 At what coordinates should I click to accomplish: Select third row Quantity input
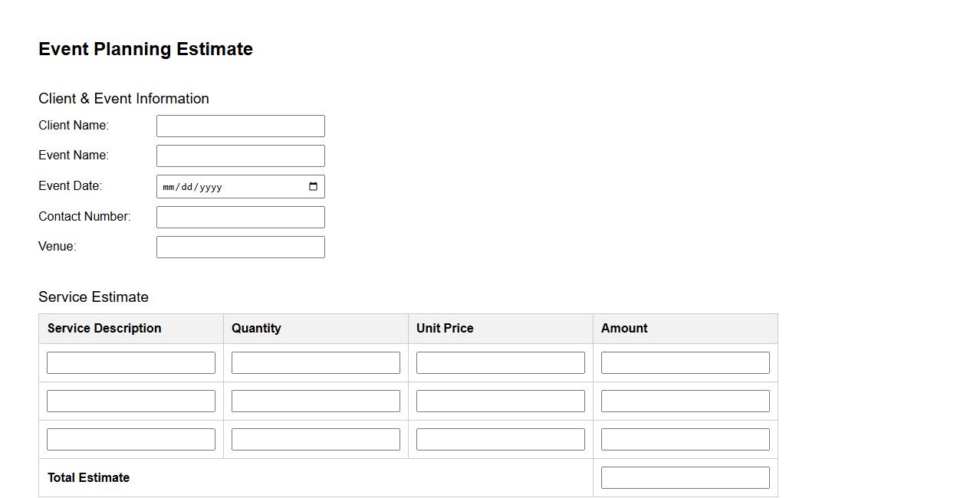[x=315, y=440]
